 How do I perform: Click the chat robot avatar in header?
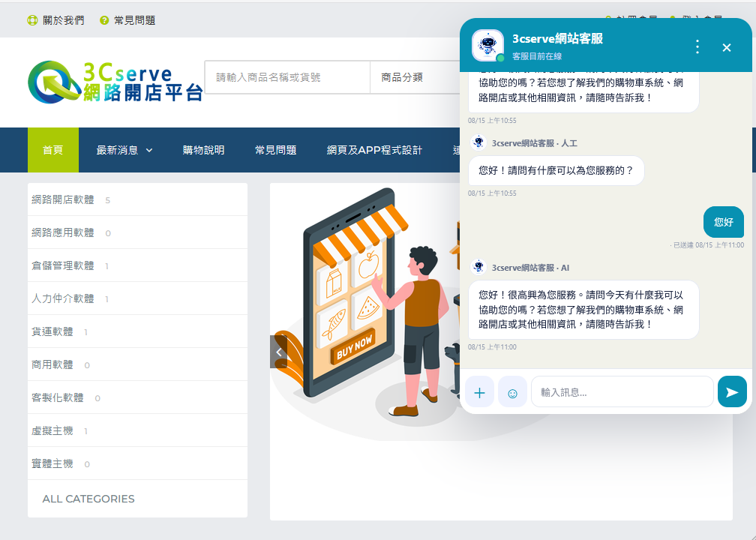(x=488, y=46)
